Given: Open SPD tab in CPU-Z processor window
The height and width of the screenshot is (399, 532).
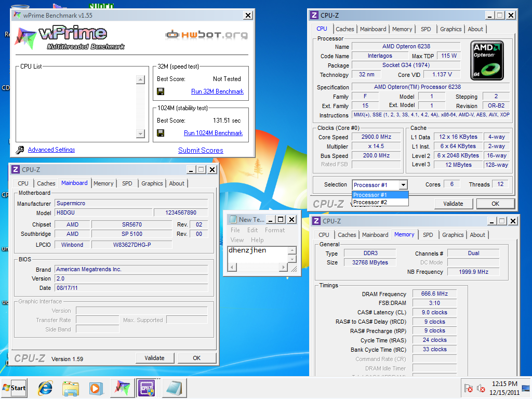Looking at the screenshot, I should click(426, 29).
